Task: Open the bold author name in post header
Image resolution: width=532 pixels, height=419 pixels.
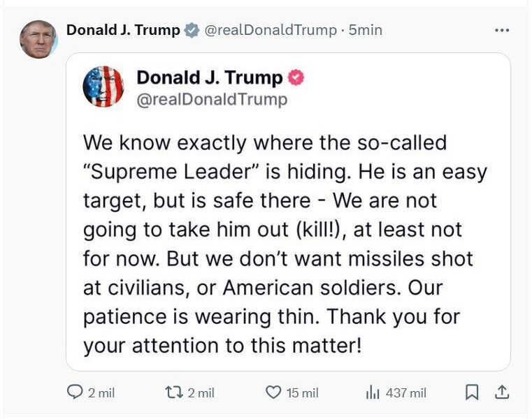Action: coord(123,30)
